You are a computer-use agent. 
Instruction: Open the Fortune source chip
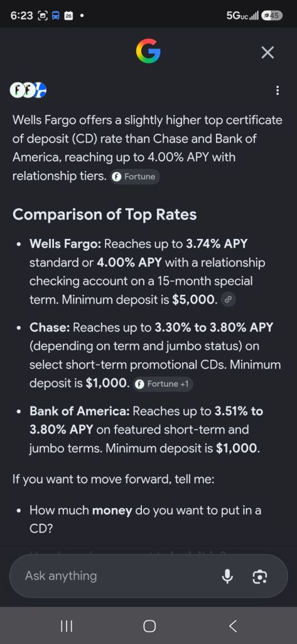(135, 177)
